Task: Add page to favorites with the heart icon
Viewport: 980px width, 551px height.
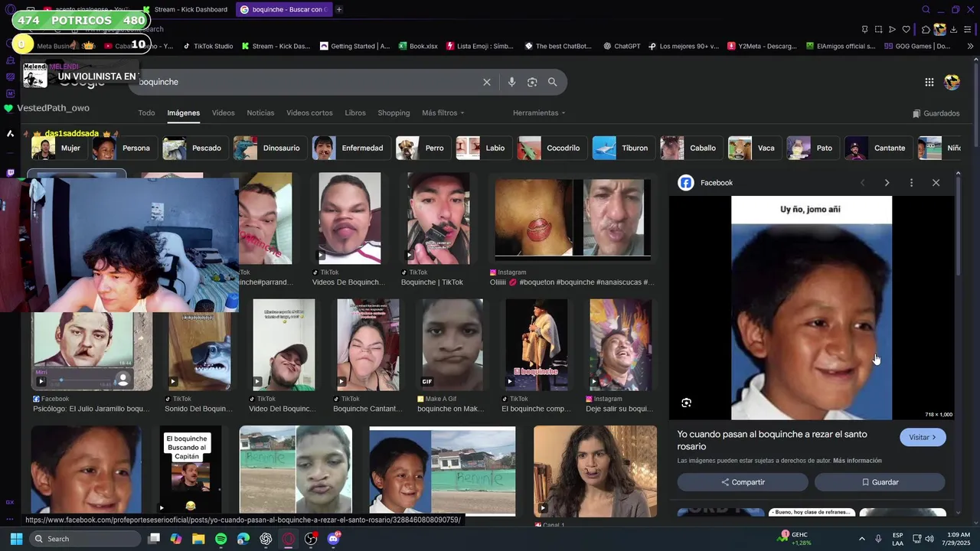Action: click(906, 30)
